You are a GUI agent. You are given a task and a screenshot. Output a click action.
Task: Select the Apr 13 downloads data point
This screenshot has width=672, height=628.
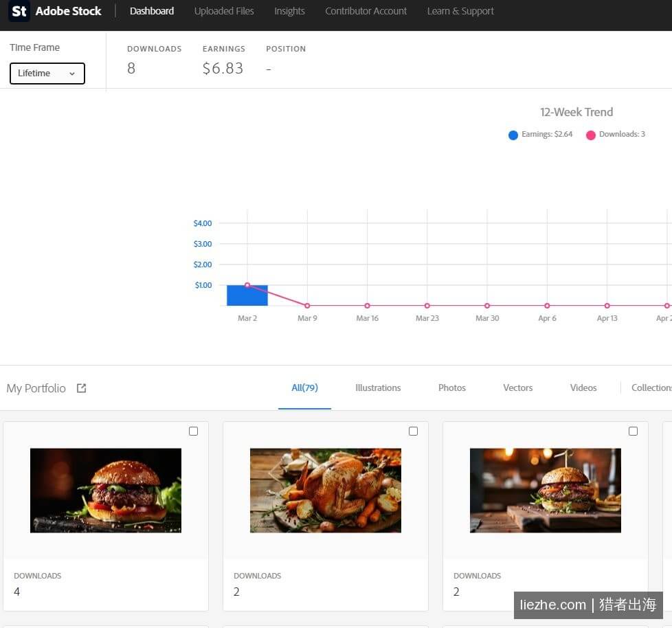[607, 306]
